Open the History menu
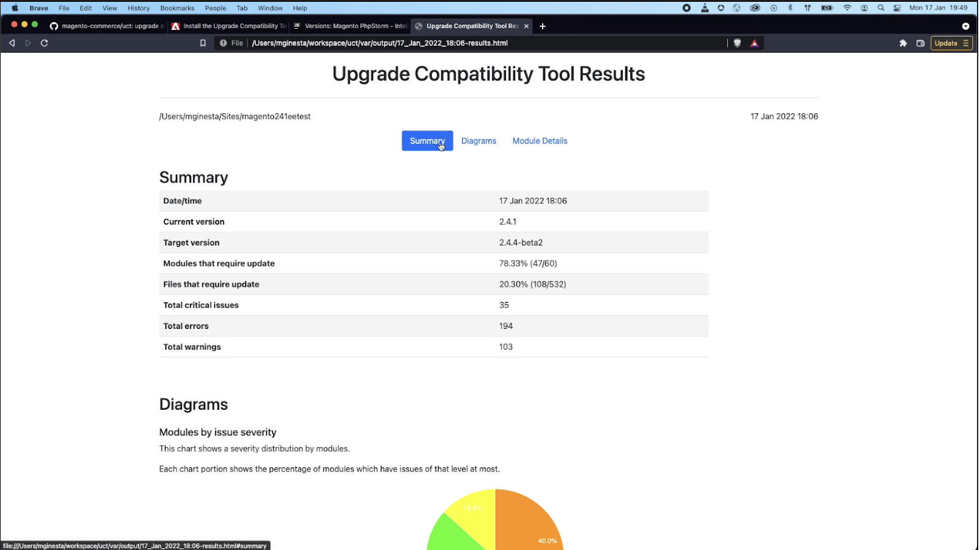This screenshot has width=980, height=550. click(x=138, y=8)
